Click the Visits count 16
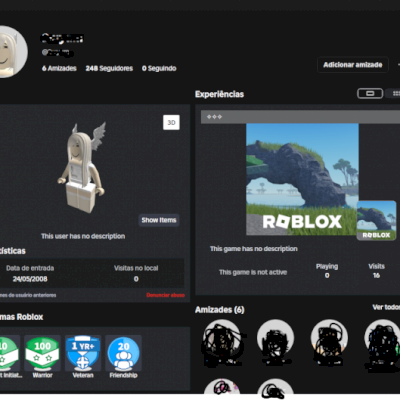This screenshot has height=400, width=400. point(376,275)
